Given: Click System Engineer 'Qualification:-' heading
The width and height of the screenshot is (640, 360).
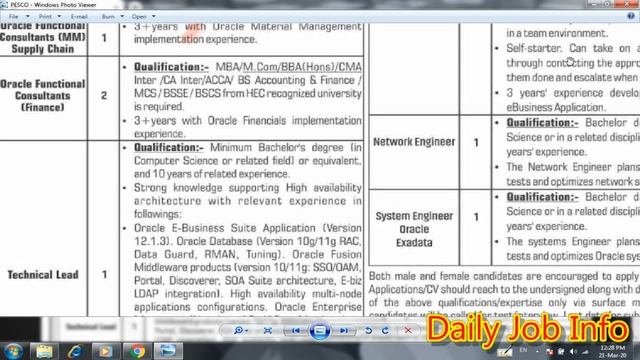Looking at the screenshot, I should click(x=542, y=197).
